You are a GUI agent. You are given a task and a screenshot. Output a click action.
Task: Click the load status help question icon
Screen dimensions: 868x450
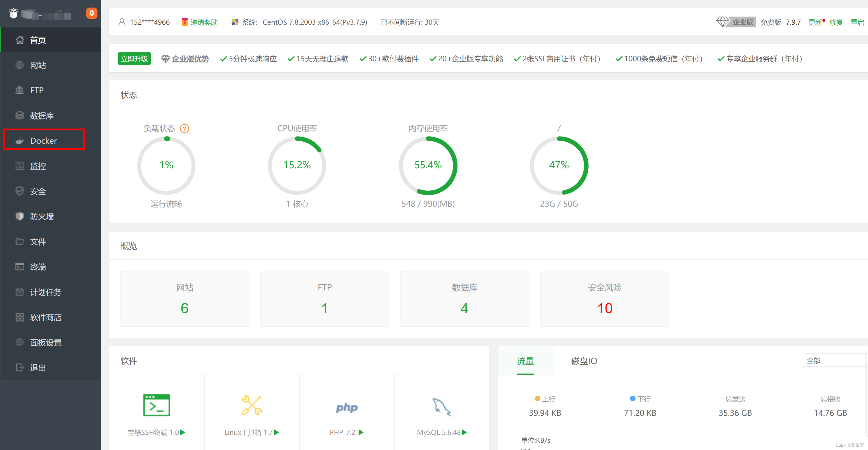coord(184,129)
